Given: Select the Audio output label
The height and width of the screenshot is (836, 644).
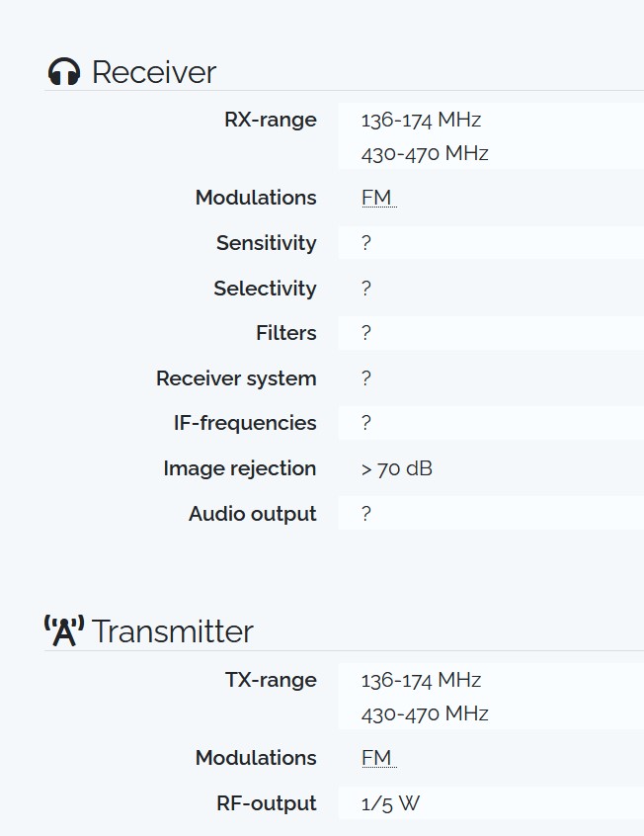Looking at the screenshot, I should tap(253, 514).
